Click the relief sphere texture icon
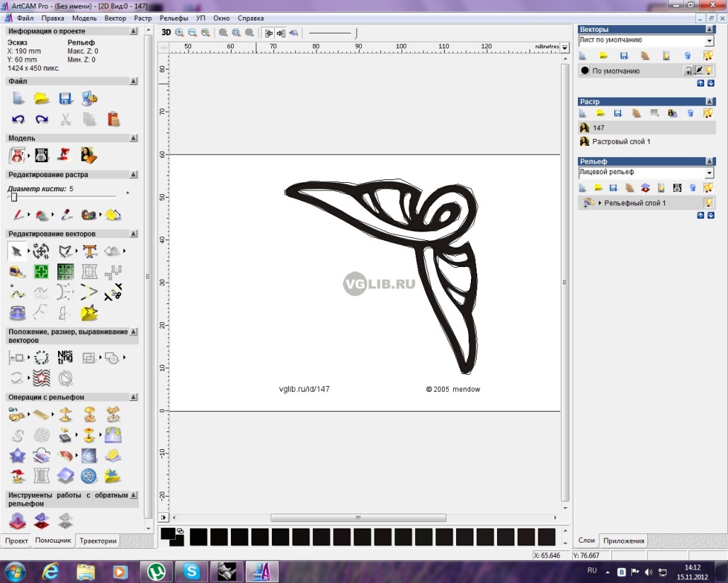This screenshot has width=728, height=583. click(89, 476)
